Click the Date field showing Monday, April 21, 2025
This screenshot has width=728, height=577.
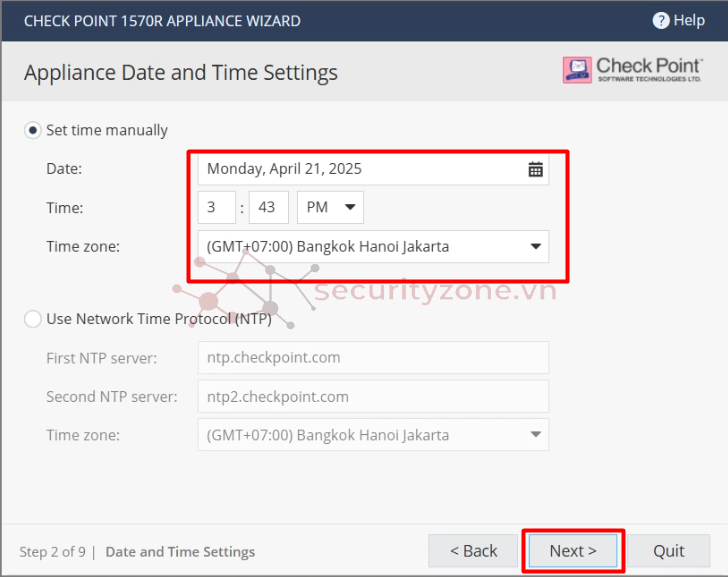point(373,169)
